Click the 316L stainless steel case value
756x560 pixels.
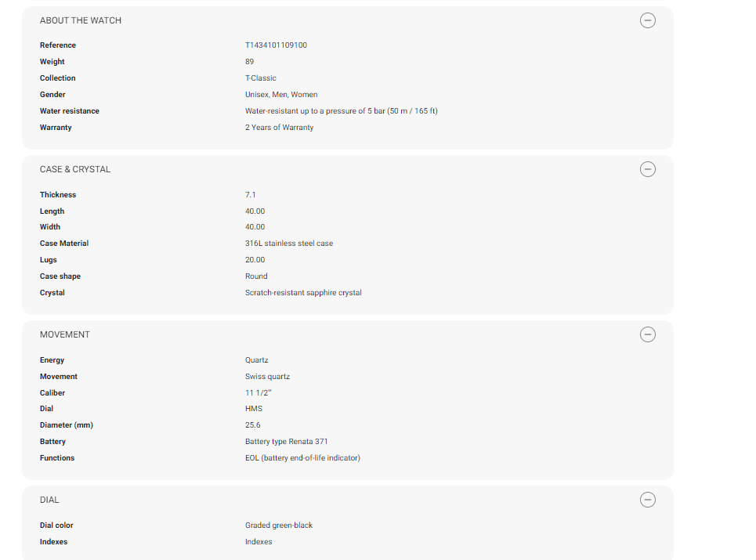pyautogui.click(x=289, y=244)
